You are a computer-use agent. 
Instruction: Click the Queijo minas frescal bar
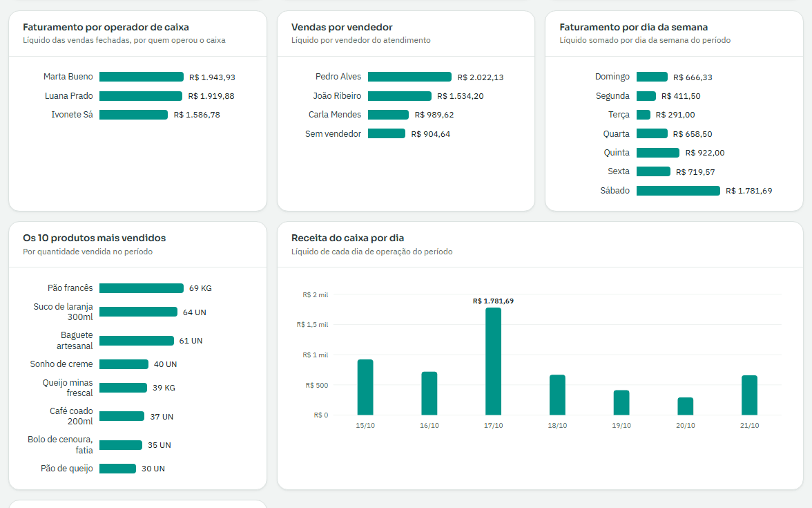[x=123, y=388]
